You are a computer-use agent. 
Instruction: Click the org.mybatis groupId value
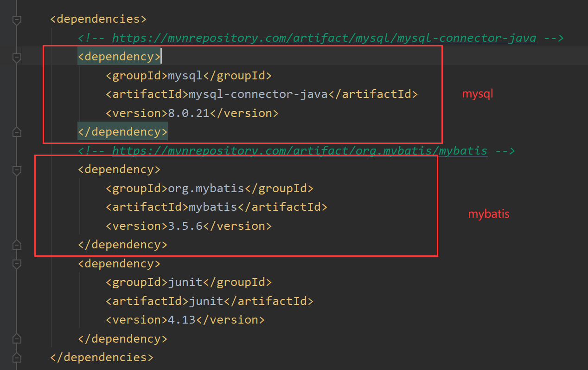tap(206, 188)
